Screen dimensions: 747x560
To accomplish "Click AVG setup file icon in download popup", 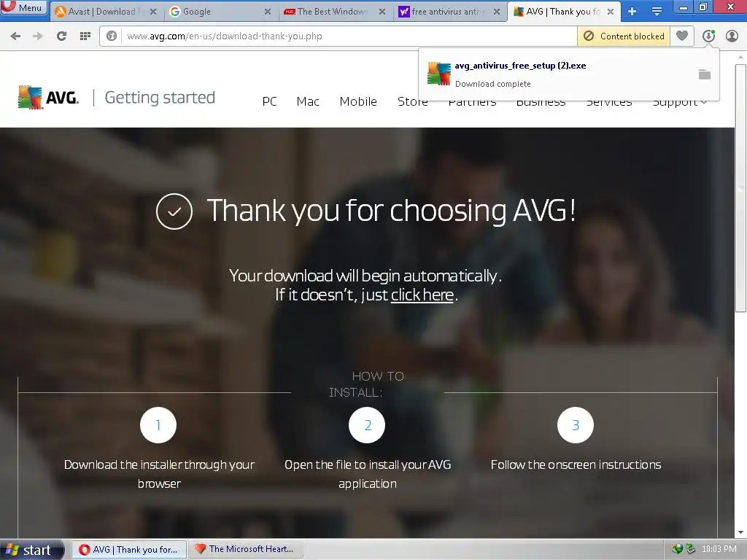I will (438, 74).
